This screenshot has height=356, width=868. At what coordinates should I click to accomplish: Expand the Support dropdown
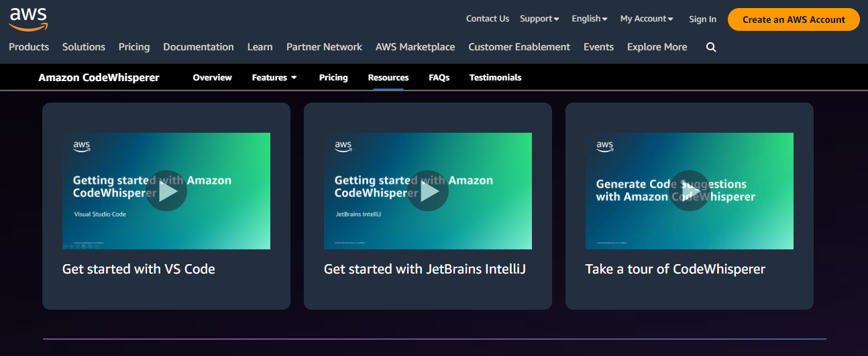[539, 19]
